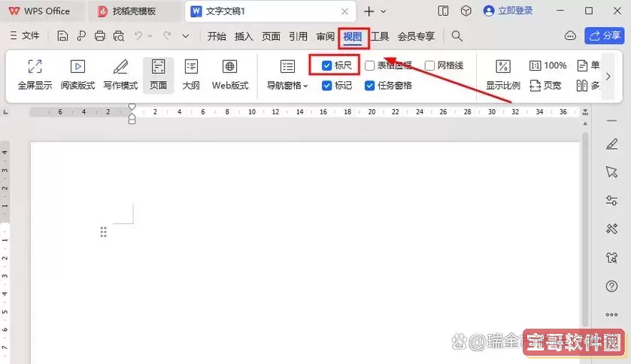Click the 分享 share button
The height and width of the screenshot is (364, 631).
(x=605, y=36)
